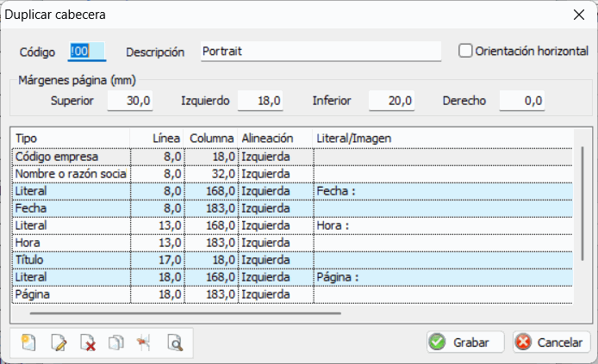
Task: Click the Alineación column header
Action: tap(276, 139)
